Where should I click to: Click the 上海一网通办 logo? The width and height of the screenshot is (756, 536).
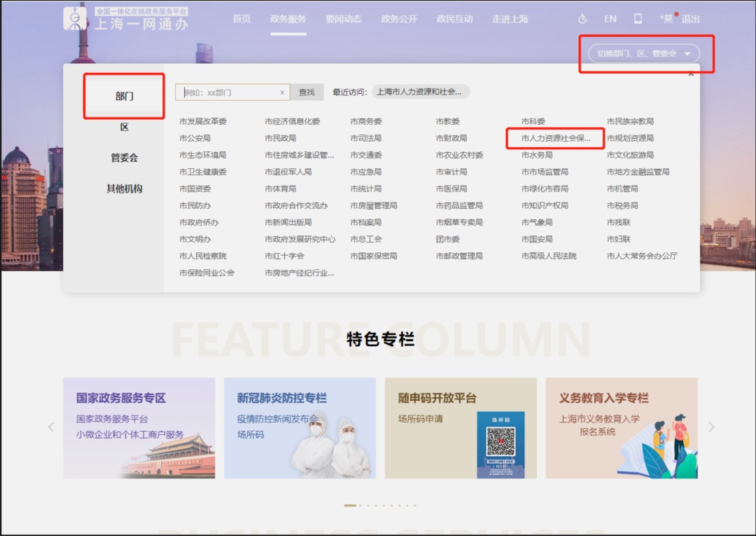click(x=126, y=19)
